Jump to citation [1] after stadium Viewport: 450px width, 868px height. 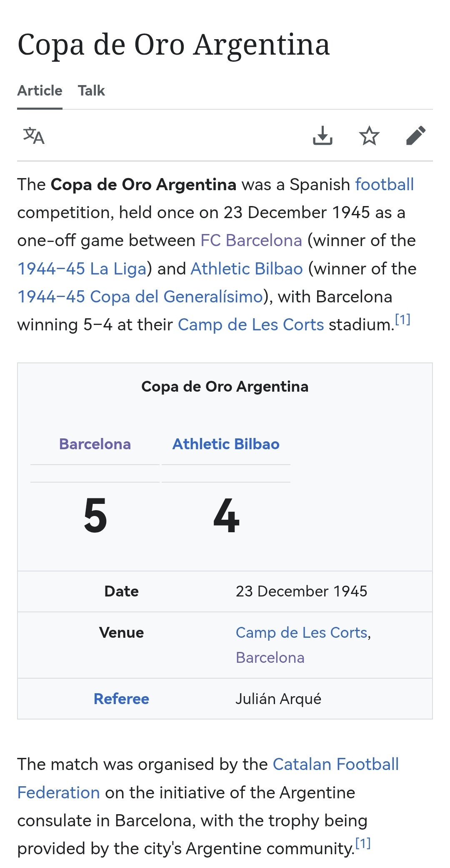(402, 320)
